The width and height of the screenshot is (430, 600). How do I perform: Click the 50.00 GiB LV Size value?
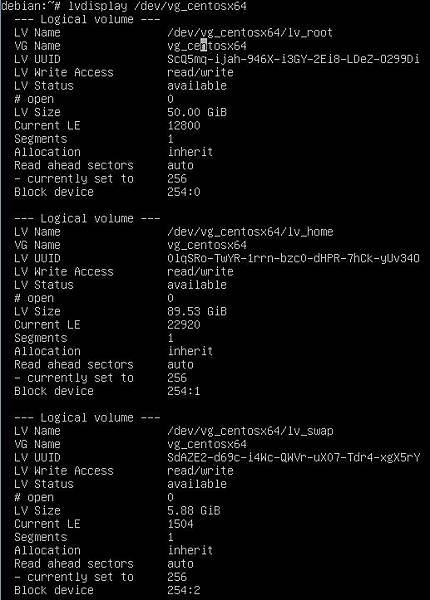[197, 112]
